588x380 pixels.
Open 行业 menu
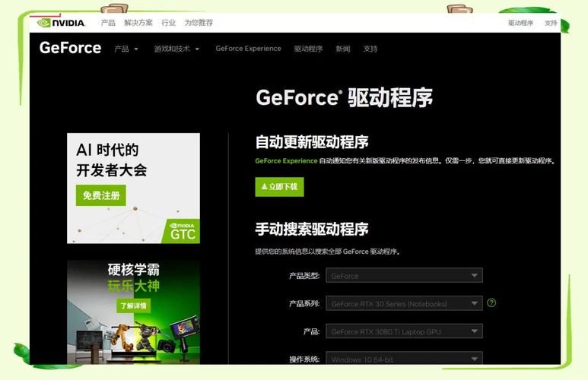point(168,23)
